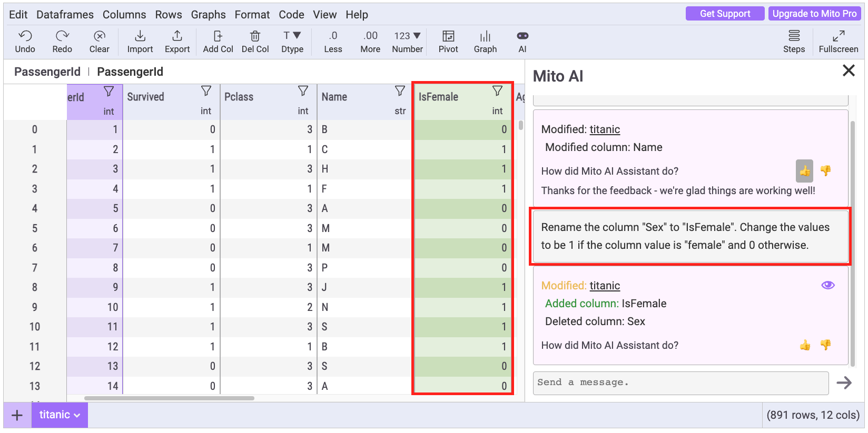Open the Format menu
Image resolution: width=868 pixels, height=433 pixels.
[252, 15]
